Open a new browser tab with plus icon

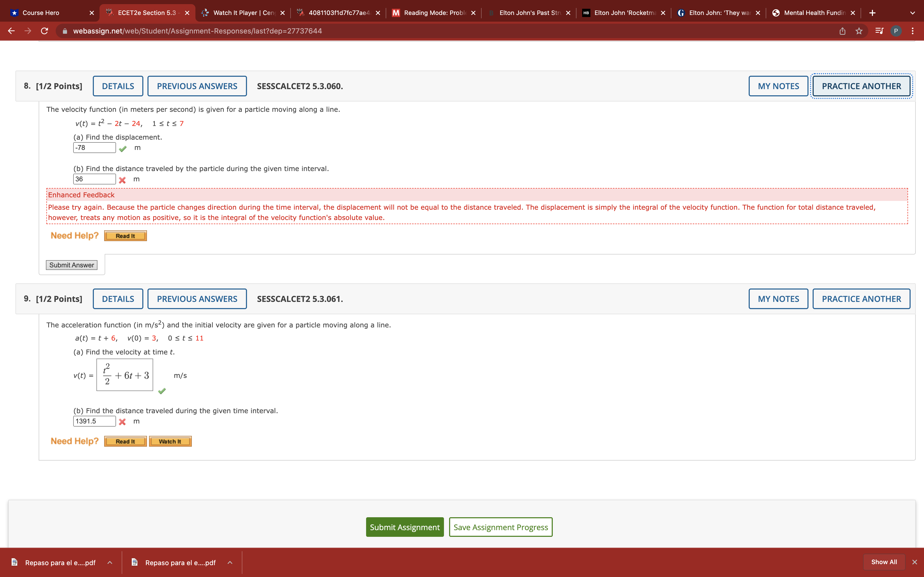[873, 12]
